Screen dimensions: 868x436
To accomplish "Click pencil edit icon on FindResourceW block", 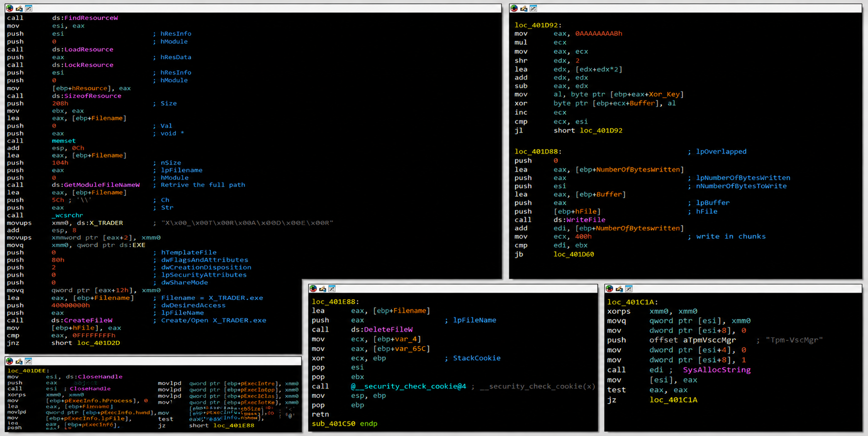I will coord(19,8).
